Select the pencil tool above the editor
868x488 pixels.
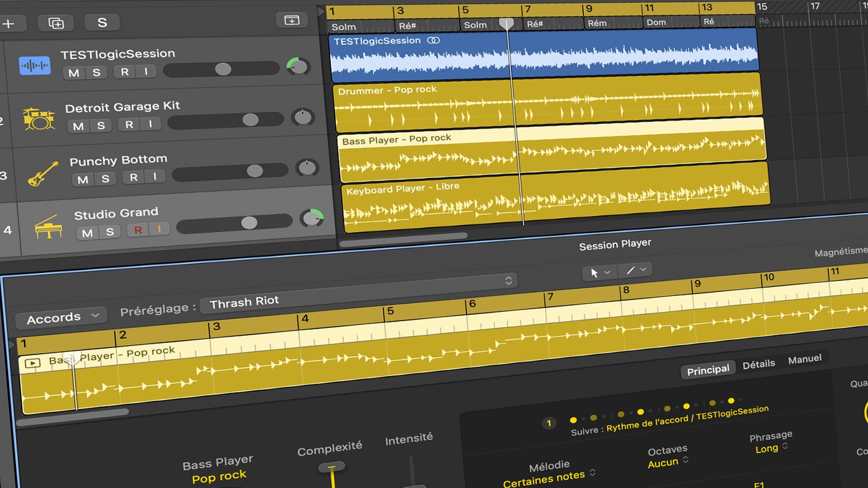(x=631, y=270)
